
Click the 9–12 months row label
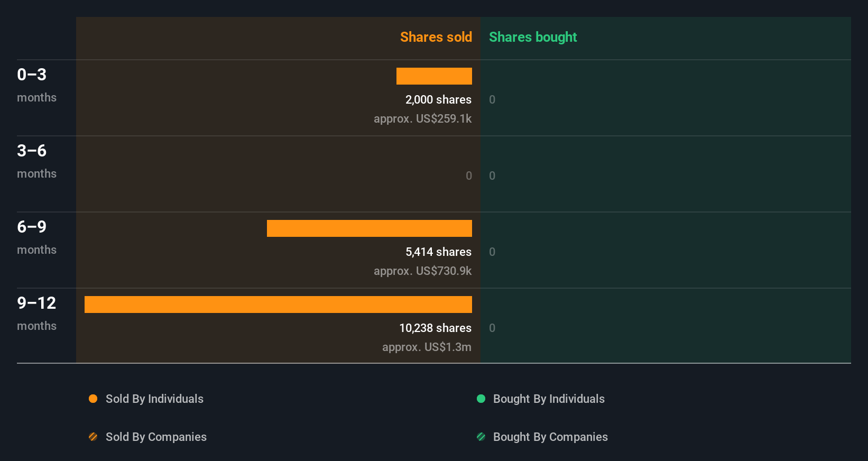pyautogui.click(x=36, y=314)
